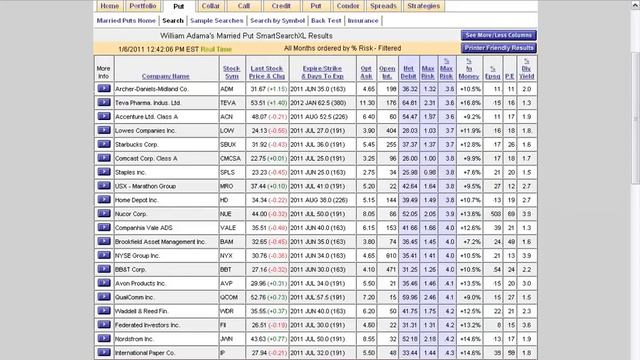Click Printer Friendly Results button
This screenshot has height=360, width=640.
(x=498, y=48)
